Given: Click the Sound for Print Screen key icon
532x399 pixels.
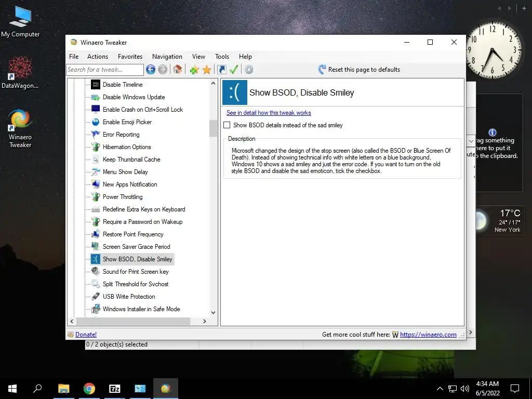Looking at the screenshot, I should coord(96,271).
